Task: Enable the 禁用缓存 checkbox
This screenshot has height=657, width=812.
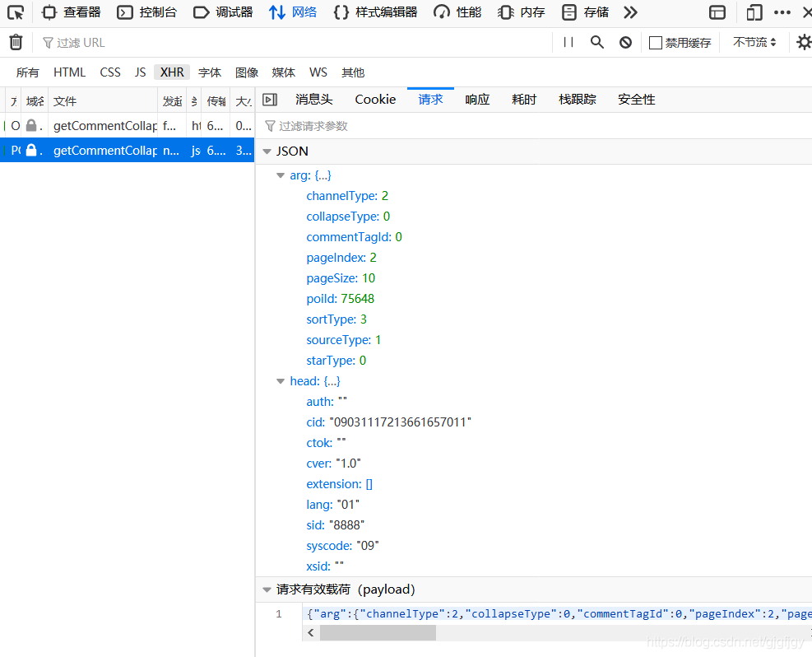Action: tap(657, 42)
